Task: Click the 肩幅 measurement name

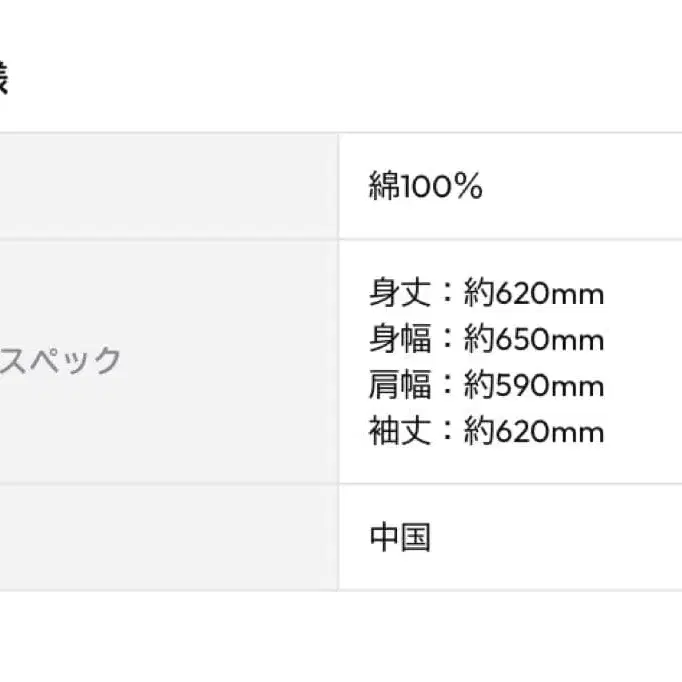Action: (400, 386)
